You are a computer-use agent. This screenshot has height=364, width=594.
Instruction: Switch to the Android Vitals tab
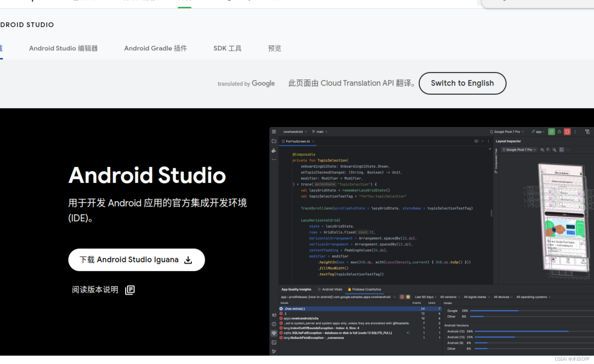click(330, 289)
